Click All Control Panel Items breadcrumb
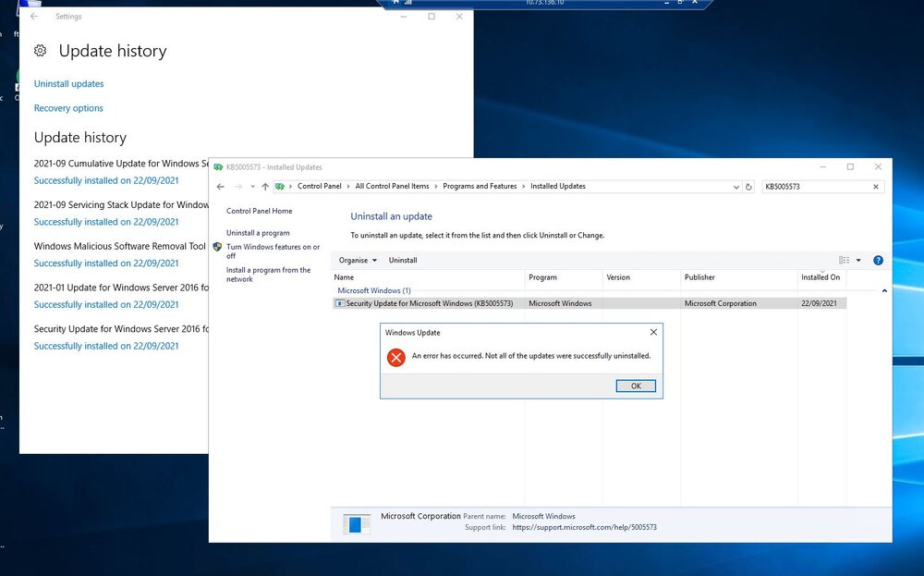This screenshot has width=924, height=576. [x=392, y=187]
